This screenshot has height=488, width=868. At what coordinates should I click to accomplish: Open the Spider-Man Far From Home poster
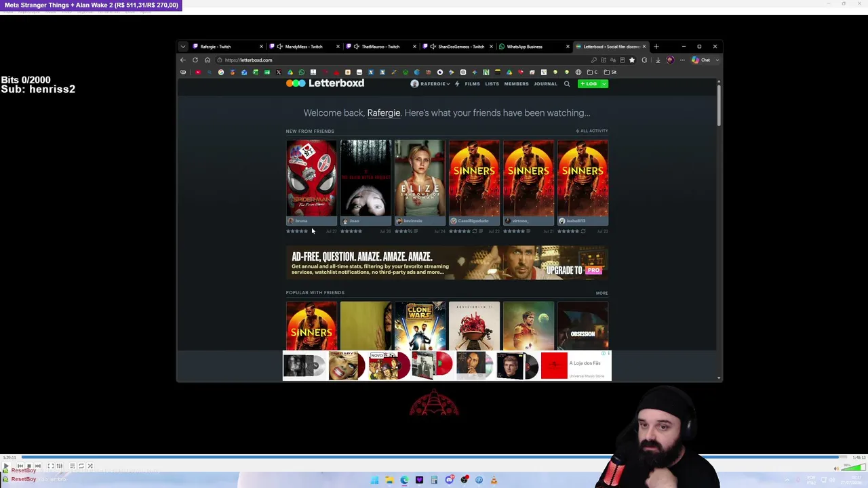coord(311,178)
